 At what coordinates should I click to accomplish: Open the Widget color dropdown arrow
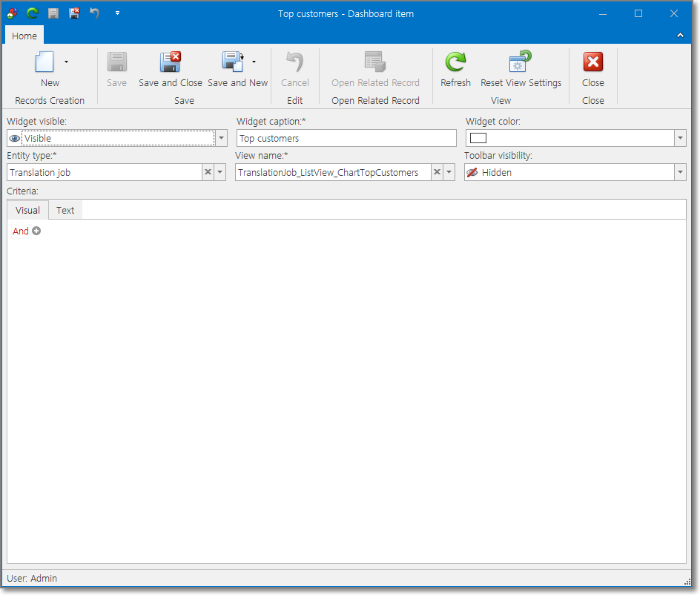[680, 138]
